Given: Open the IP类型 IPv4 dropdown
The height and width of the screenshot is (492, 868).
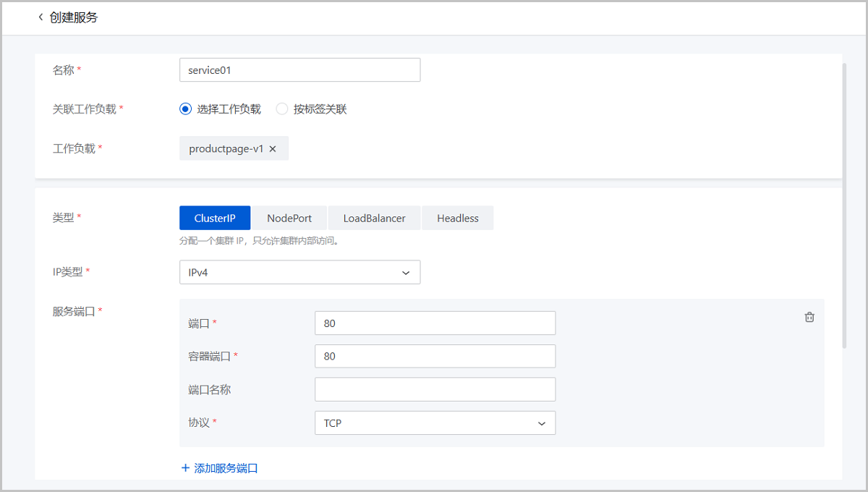Looking at the screenshot, I should coord(299,273).
